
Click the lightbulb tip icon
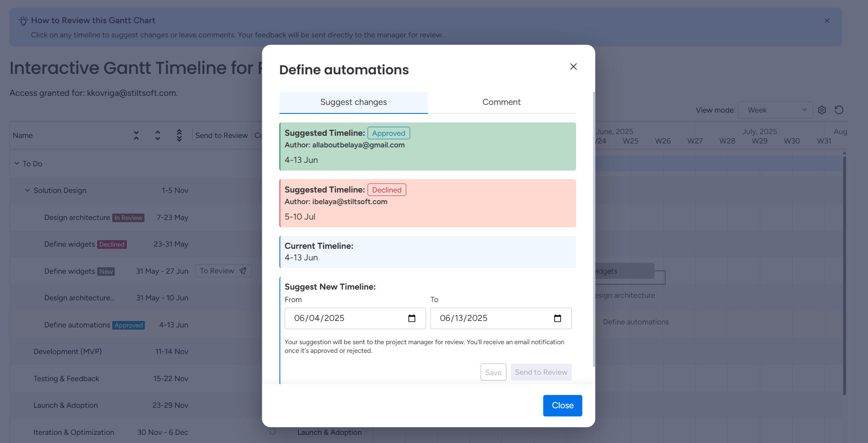[23, 21]
